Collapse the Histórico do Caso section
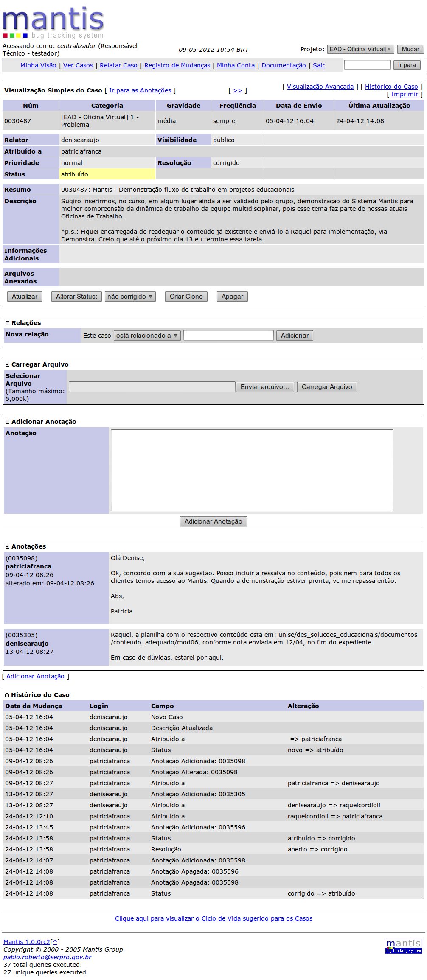Viewport: 427px width, 980px height. [x=7, y=695]
